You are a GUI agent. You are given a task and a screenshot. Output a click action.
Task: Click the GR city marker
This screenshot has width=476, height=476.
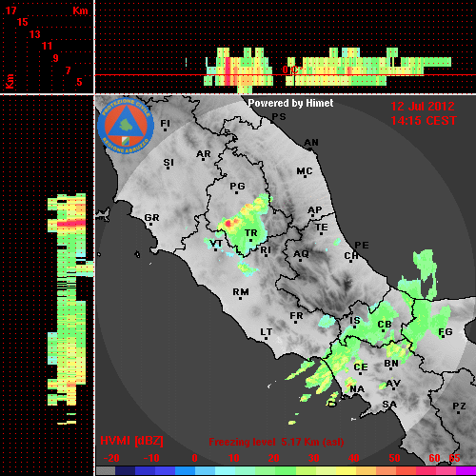[150, 224]
